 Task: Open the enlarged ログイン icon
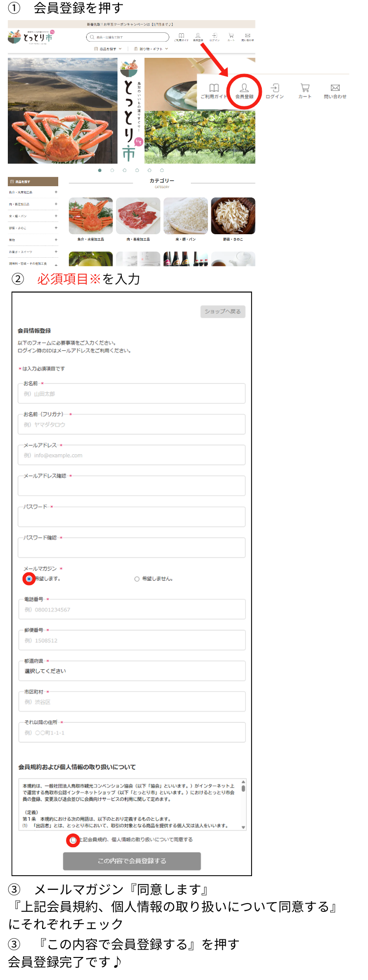tap(275, 90)
